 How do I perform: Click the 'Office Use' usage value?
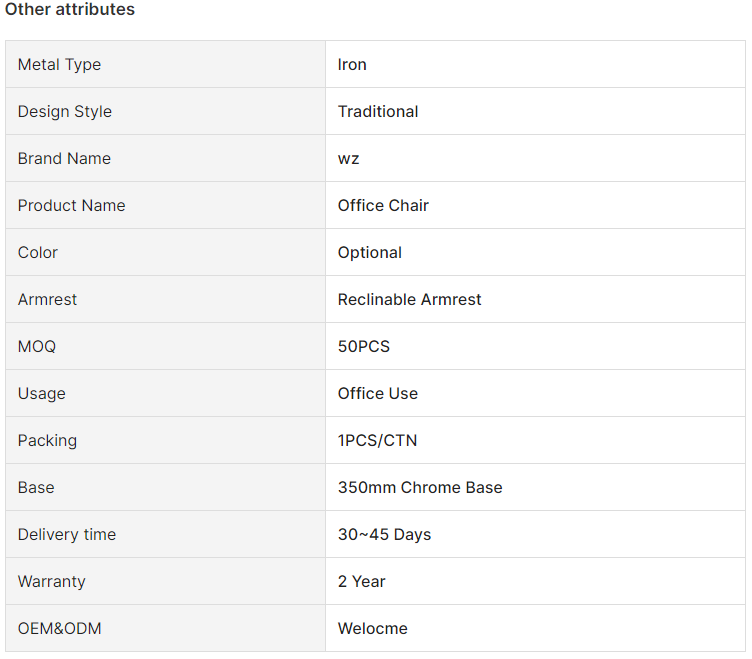click(x=377, y=393)
